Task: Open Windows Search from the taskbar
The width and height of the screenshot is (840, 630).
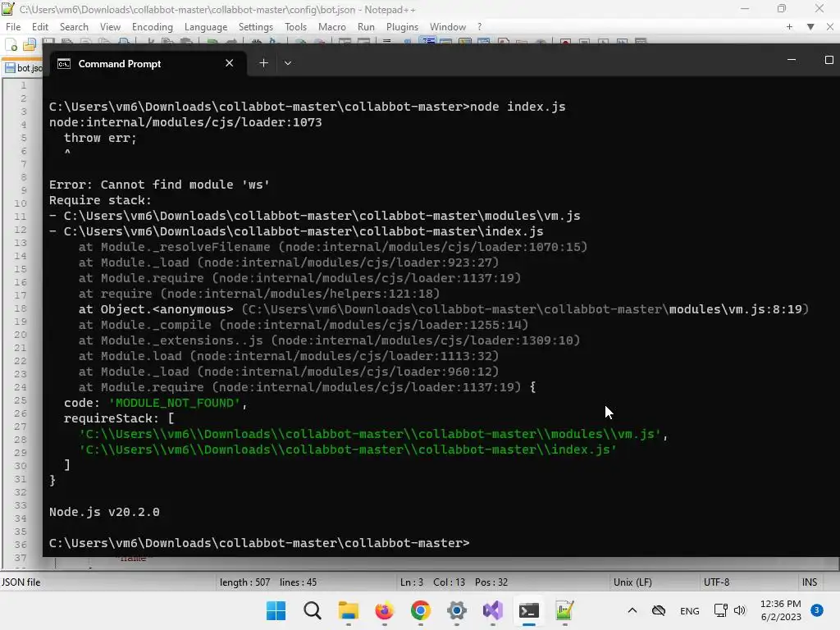Action: (x=313, y=610)
